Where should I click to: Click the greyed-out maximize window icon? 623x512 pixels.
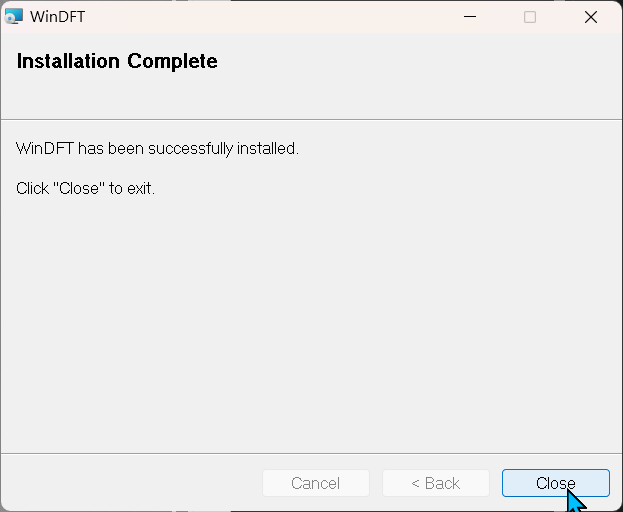(530, 17)
